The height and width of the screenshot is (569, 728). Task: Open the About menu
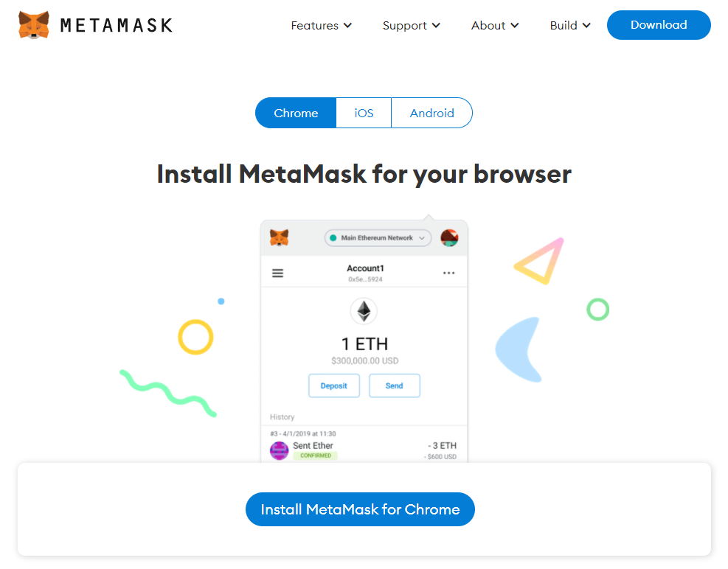[x=495, y=26]
